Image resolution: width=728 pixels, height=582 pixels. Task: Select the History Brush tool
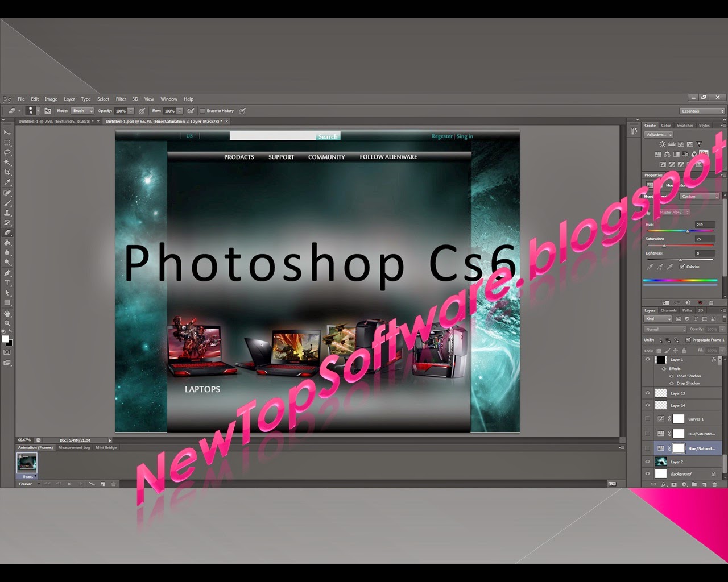(x=7, y=222)
